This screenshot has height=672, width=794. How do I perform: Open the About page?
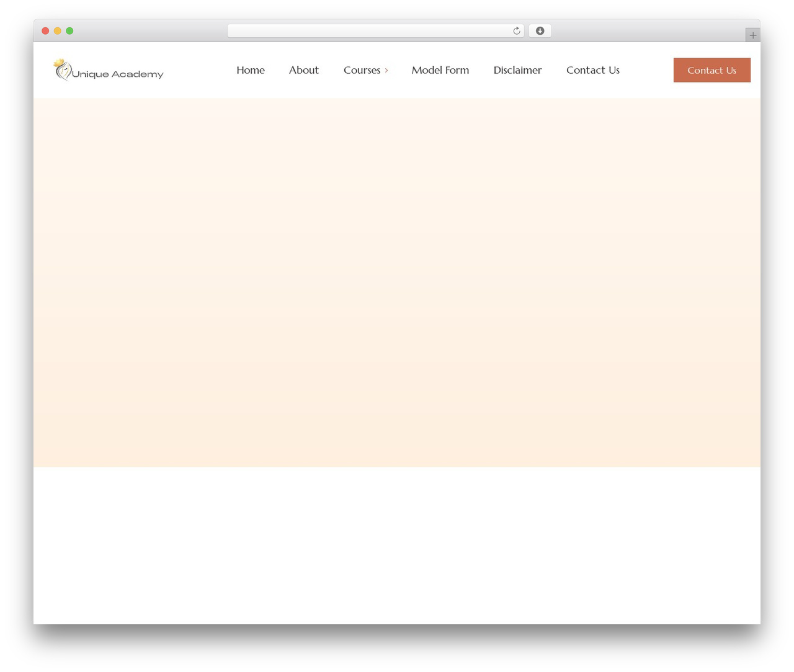tap(304, 70)
